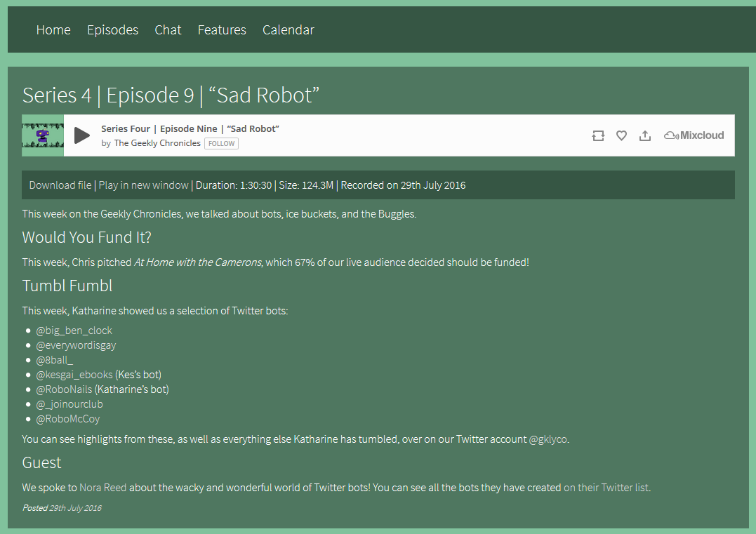This screenshot has height=534, width=756.
Task: Open Play in new window link
Action: coord(143,185)
